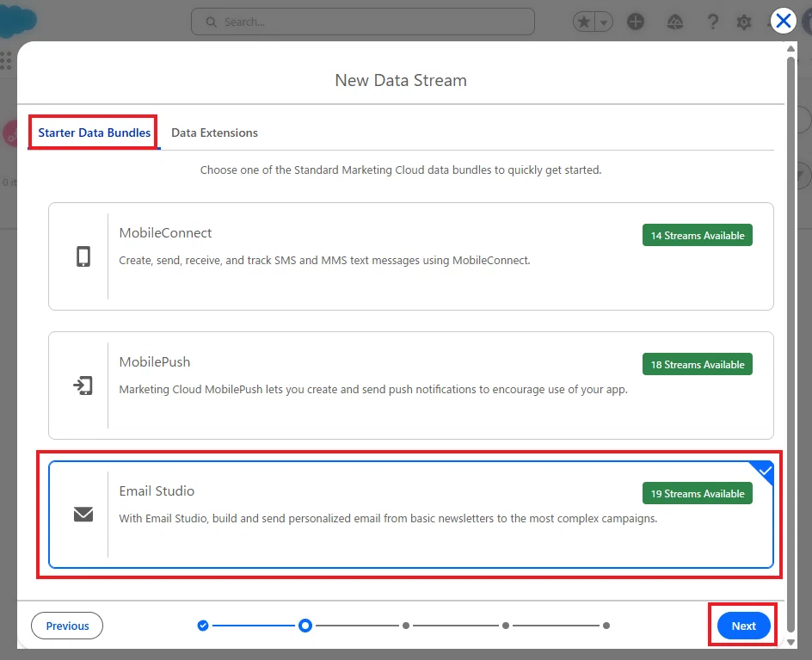Click the 18 Streams Available badge
The height and width of the screenshot is (660, 812).
[x=697, y=364]
